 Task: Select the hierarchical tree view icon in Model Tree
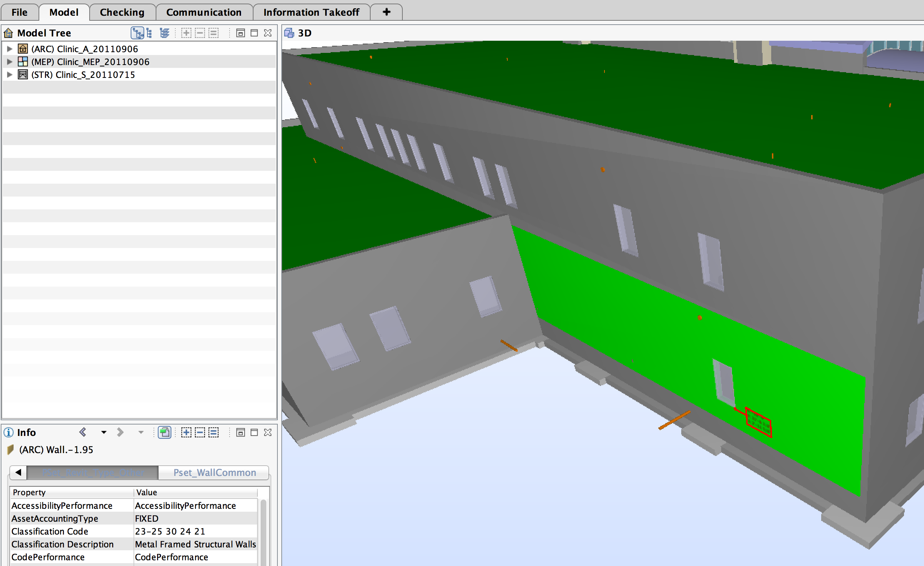(x=137, y=33)
